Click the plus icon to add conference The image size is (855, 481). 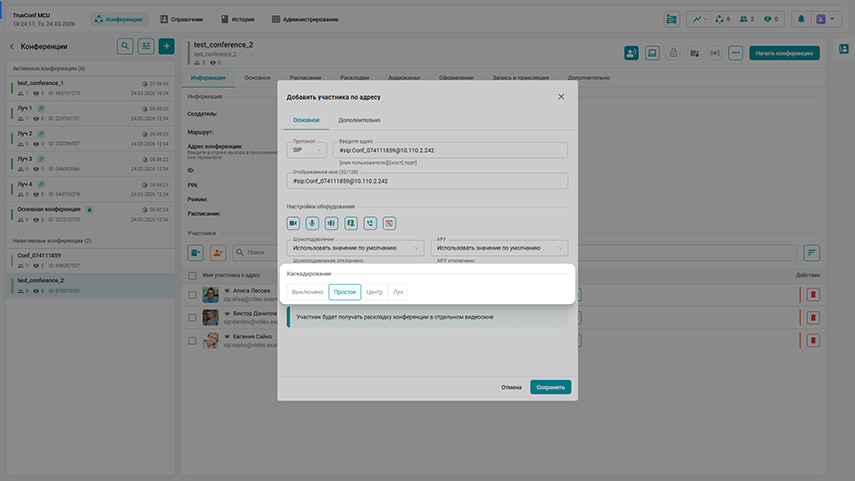(x=166, y=46)
